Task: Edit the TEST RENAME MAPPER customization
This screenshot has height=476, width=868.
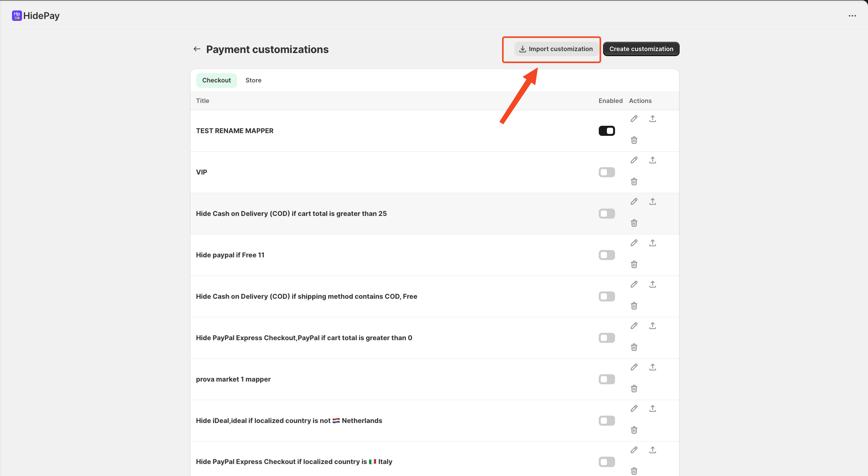Action: (634, 119)
